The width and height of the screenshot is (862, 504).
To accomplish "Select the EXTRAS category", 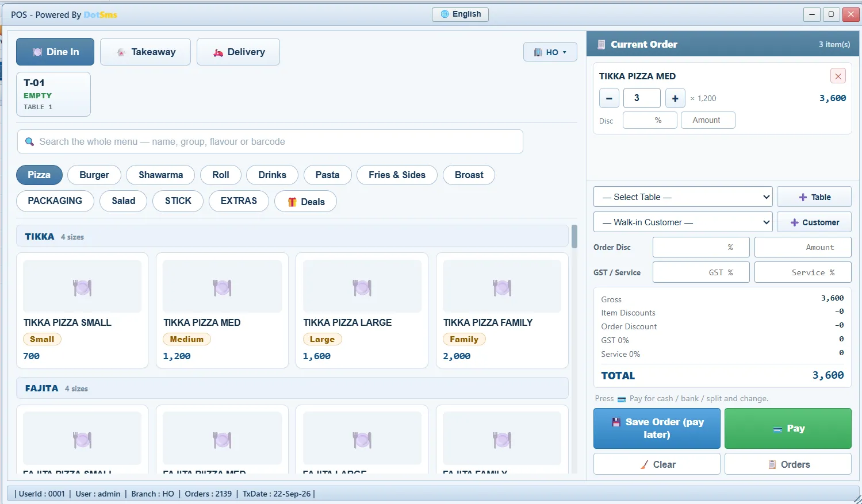I will 239,201.
